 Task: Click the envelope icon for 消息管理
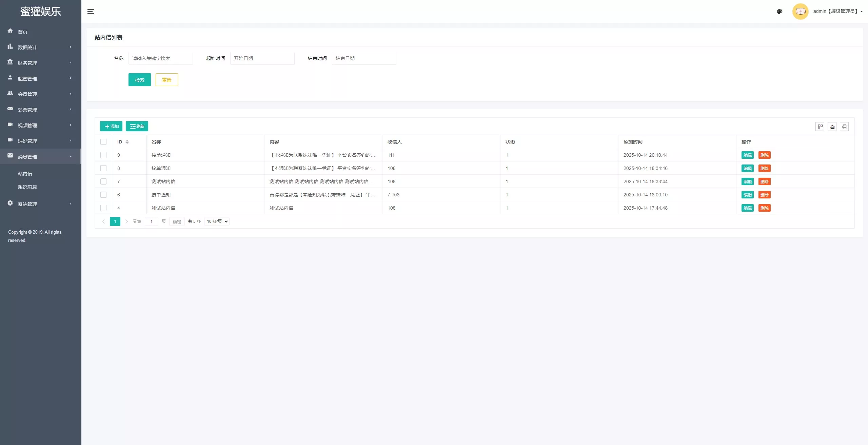pos(10,156)
